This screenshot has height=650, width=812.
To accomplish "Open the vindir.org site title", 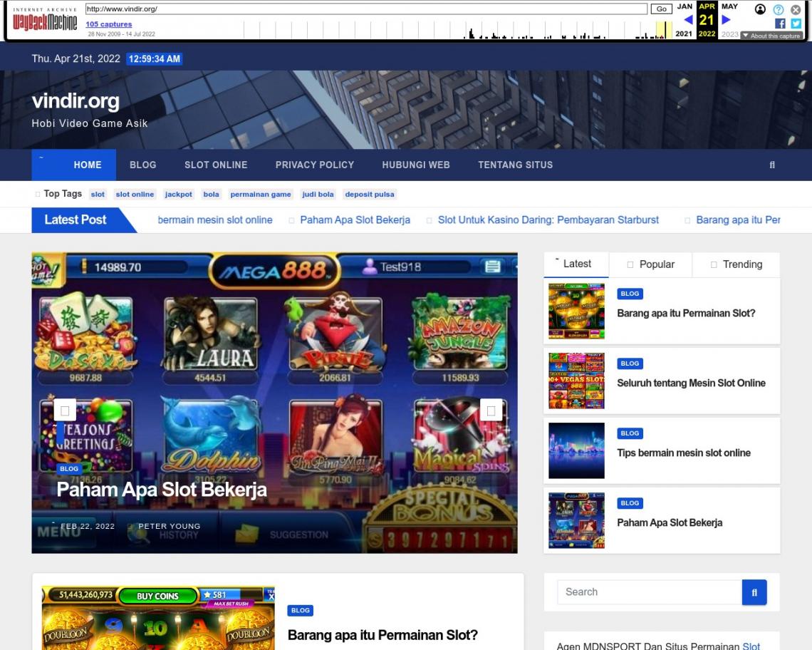I will 76,100.
